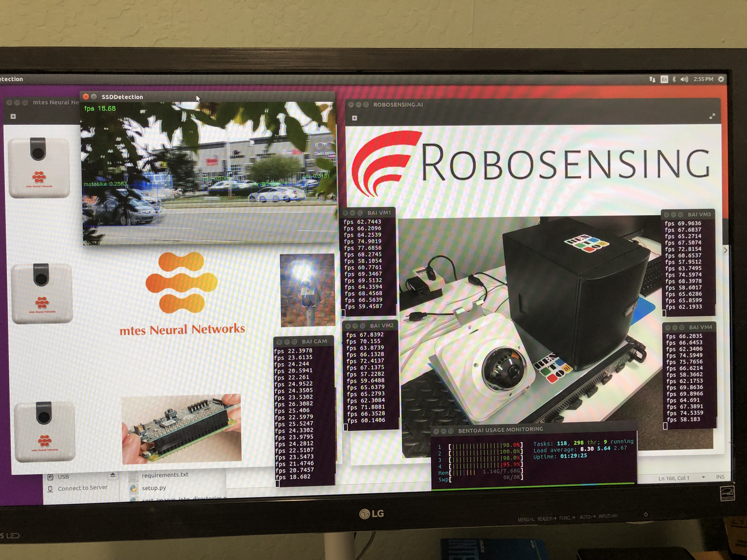The image size is (747, 560).
Task: Click the INS insert mode indicator
Action: (720, 477)
